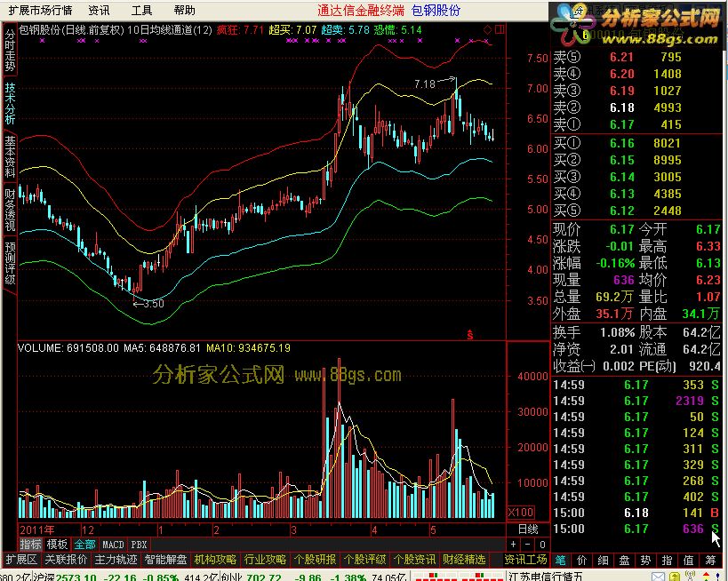Select the 筹 panel tab

click(x=711, y=560)
